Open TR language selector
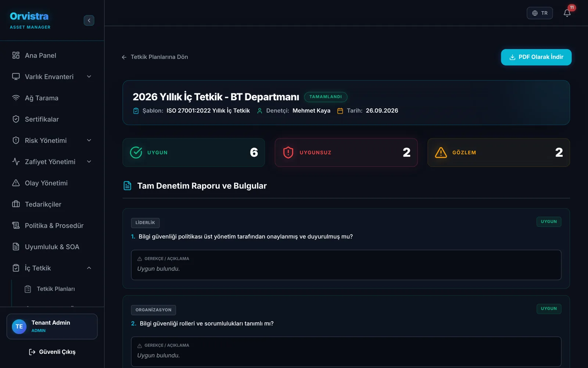The image size is (588, 368). [539, 13]
